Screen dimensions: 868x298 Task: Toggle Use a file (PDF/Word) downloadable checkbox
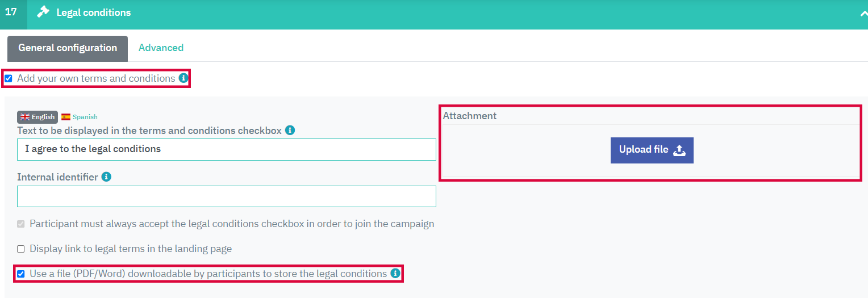(x=21, y=274)
